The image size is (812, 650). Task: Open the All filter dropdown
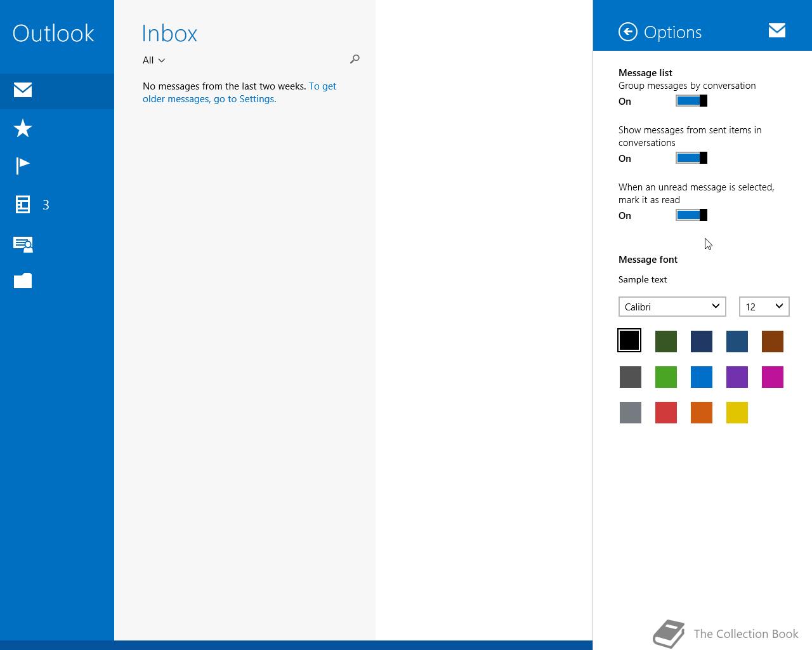click(154, 60)
